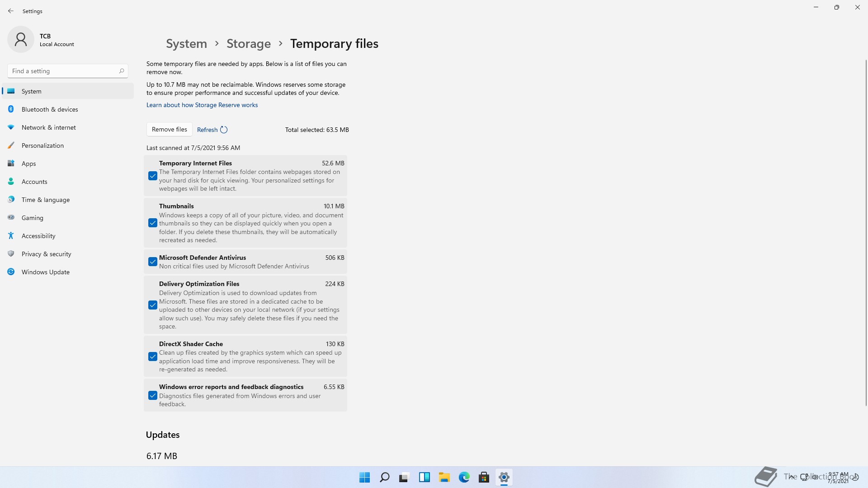Image resolution: width=868 pixels, height=488 pixels.
Task: Select Bluetooth & devices in sidebar
Action: pos(68,109)
